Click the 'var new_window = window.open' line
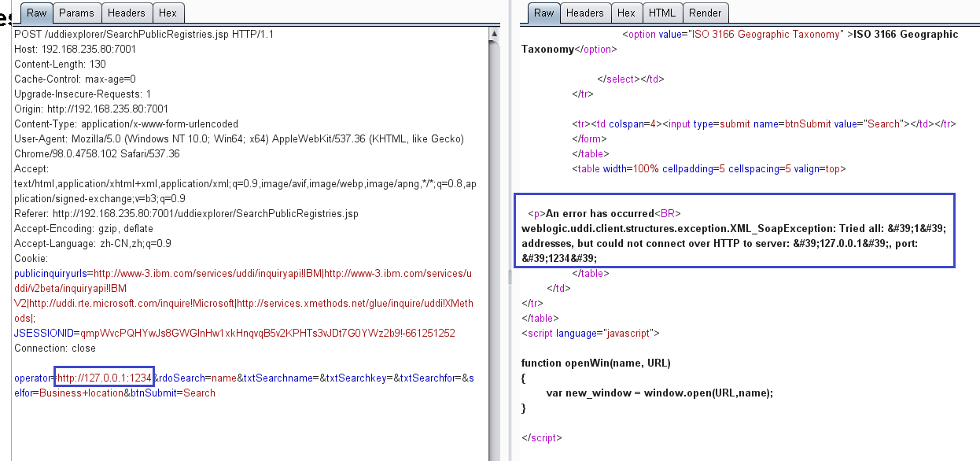The height and width of the screenshot is (461, 980). [x=660, y=393]
